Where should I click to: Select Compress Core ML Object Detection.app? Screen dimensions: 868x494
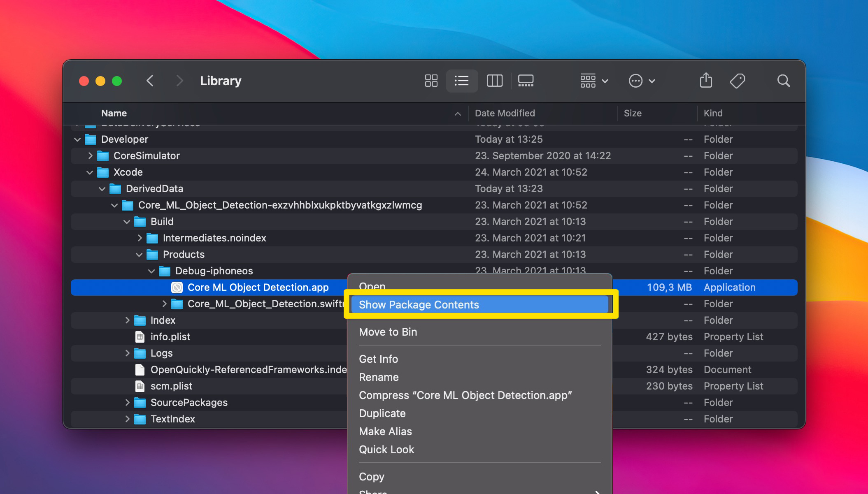tap(464, 395)
